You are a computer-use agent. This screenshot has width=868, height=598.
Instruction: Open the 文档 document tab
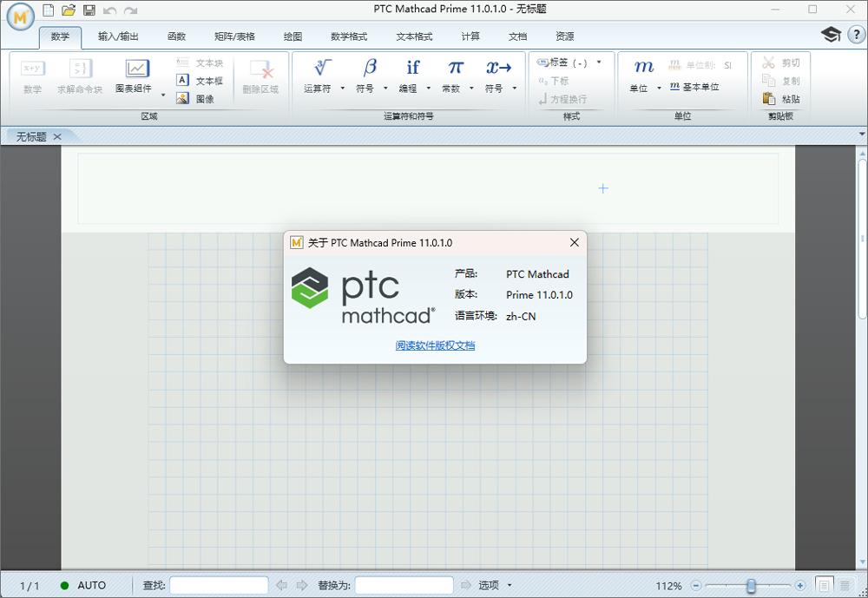pyautogui.click(x=517, y=36)
